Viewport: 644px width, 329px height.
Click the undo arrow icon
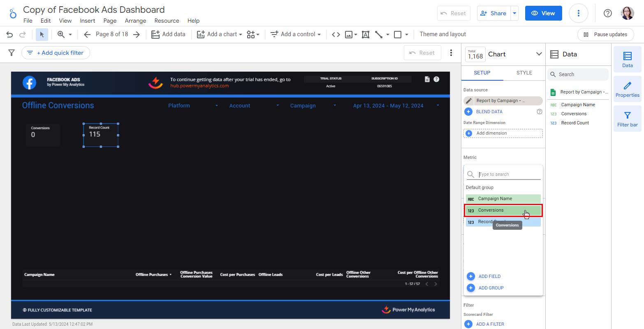click(x=9, y=35)
